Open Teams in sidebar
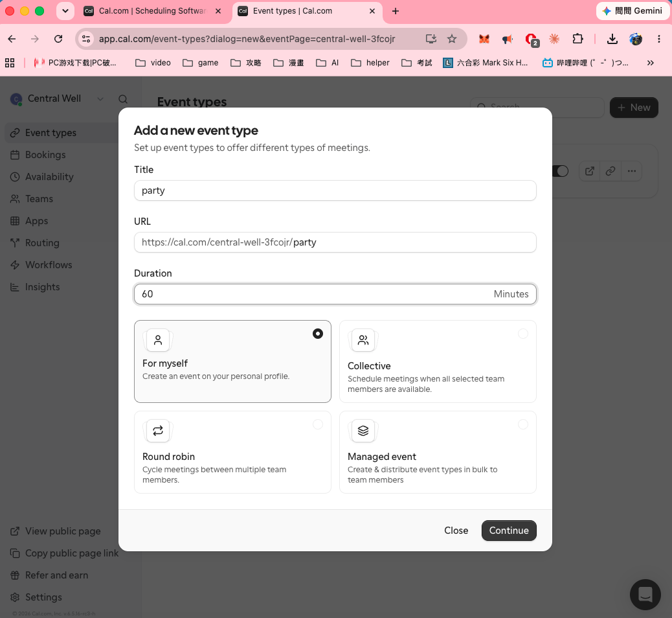This screenshot has width=672, height=618. (39, 199)
